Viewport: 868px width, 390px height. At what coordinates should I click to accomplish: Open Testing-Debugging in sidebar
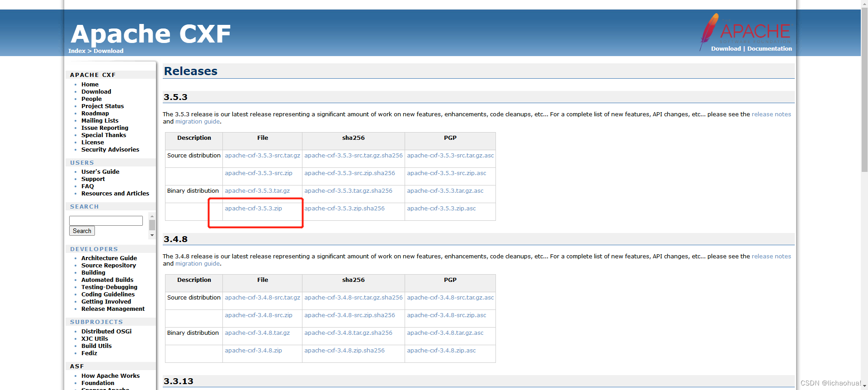[x=109, y=287]
